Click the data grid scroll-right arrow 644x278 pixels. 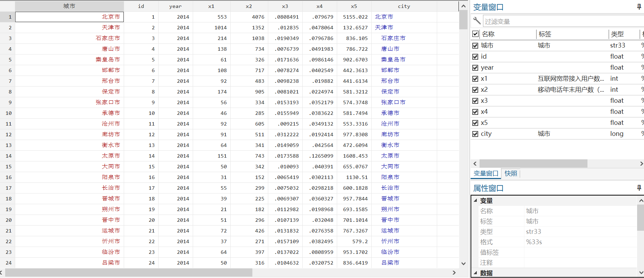(454, 272)
